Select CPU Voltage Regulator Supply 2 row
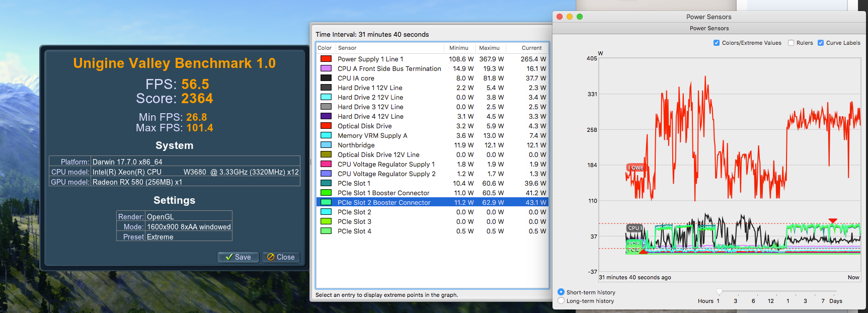Image resolution: width=868 pixels, height=313 pixels. pyautogui.click(x=432, y=174)
